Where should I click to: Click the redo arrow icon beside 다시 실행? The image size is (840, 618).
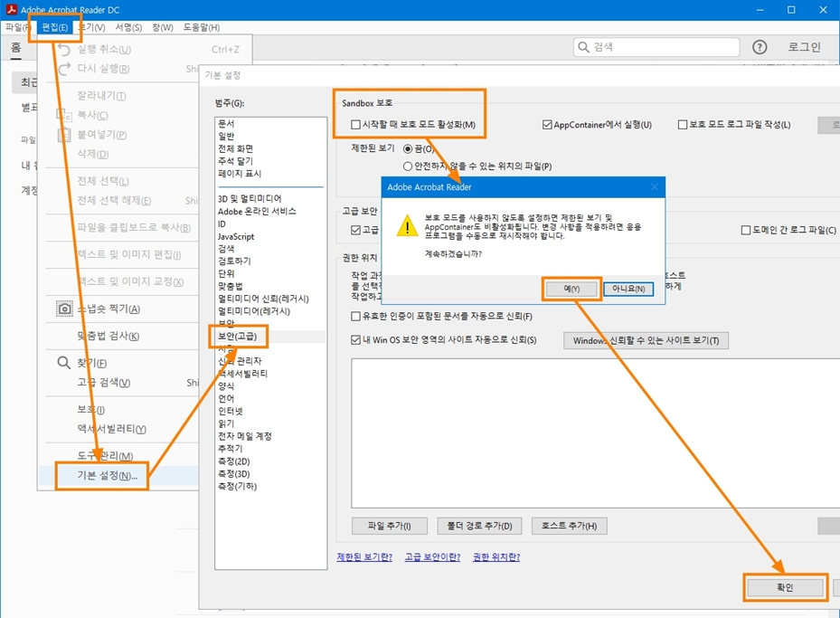pyautogui.click(x=64, y=69)
